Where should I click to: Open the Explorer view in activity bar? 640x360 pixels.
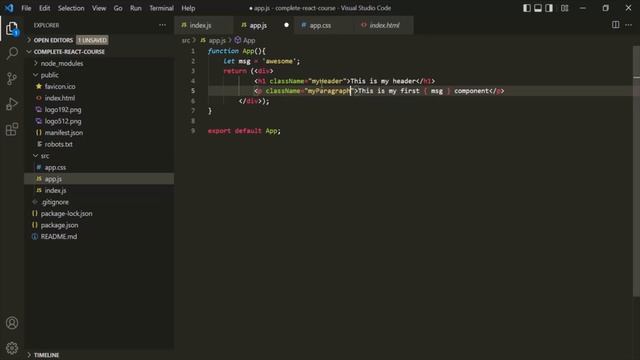12,29
